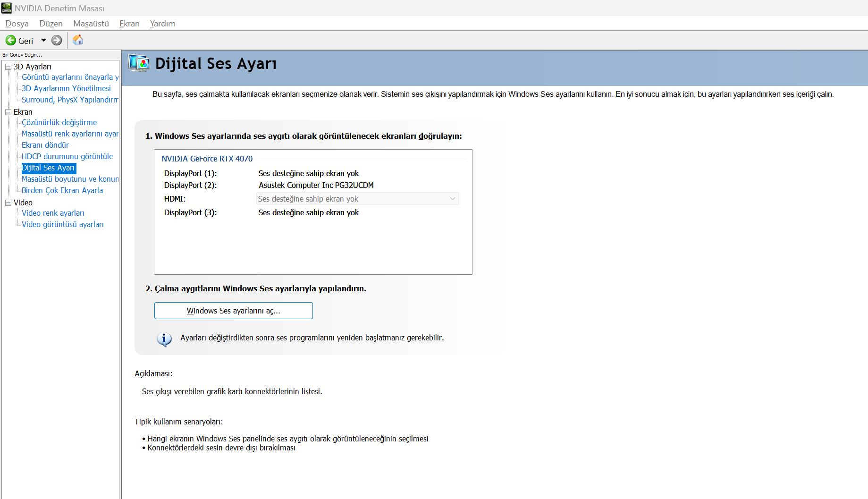Viewport: 868px width, 499px height.
Task: Open HDCP durumunu görüntüle page
Action: point(67,156)
